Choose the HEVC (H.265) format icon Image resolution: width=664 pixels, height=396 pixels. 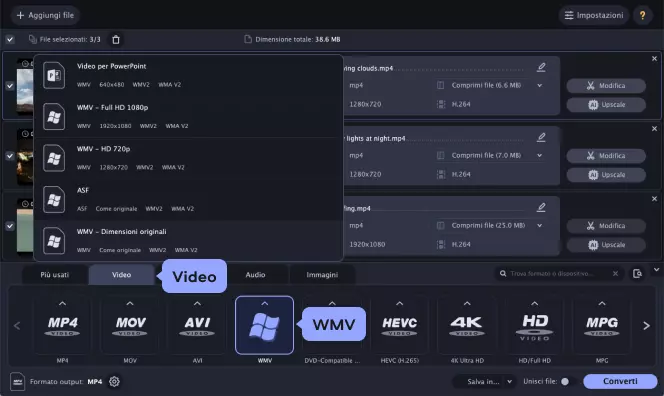pos(399,326)
